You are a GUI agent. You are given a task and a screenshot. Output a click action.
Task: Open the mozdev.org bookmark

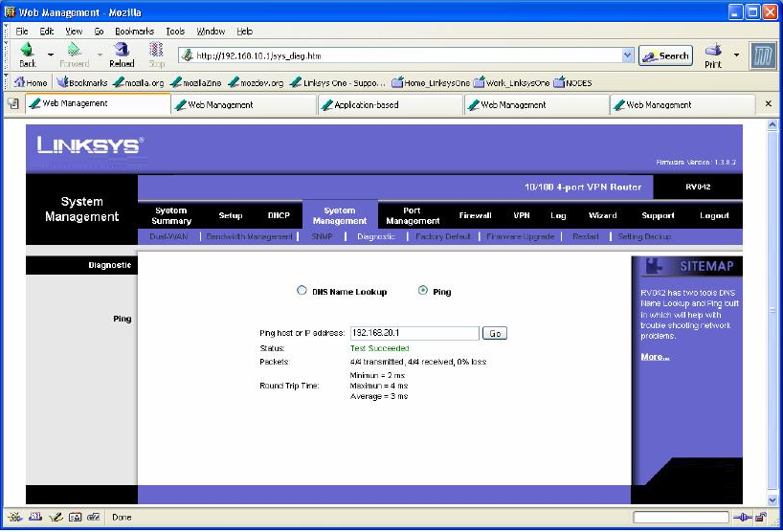[256, 82]
